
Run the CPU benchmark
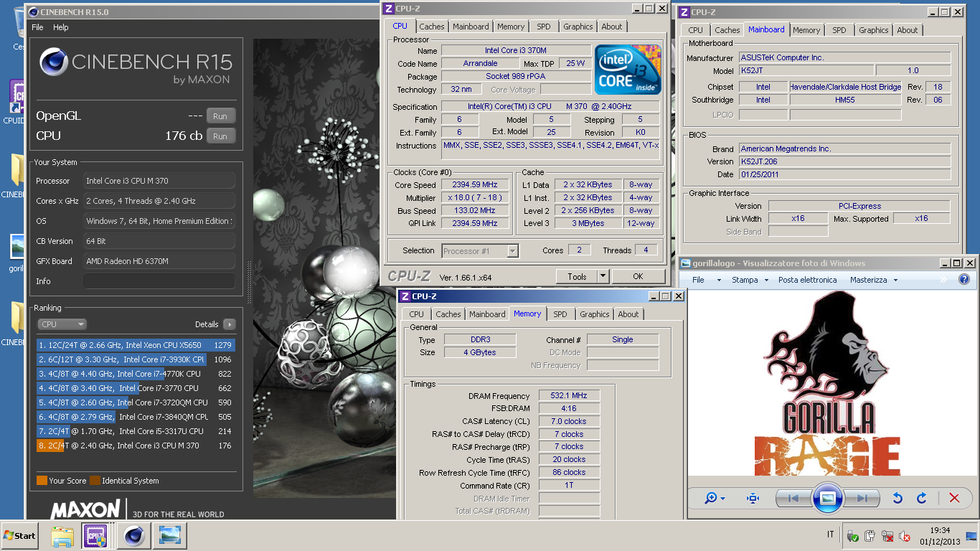click(220, 136)
